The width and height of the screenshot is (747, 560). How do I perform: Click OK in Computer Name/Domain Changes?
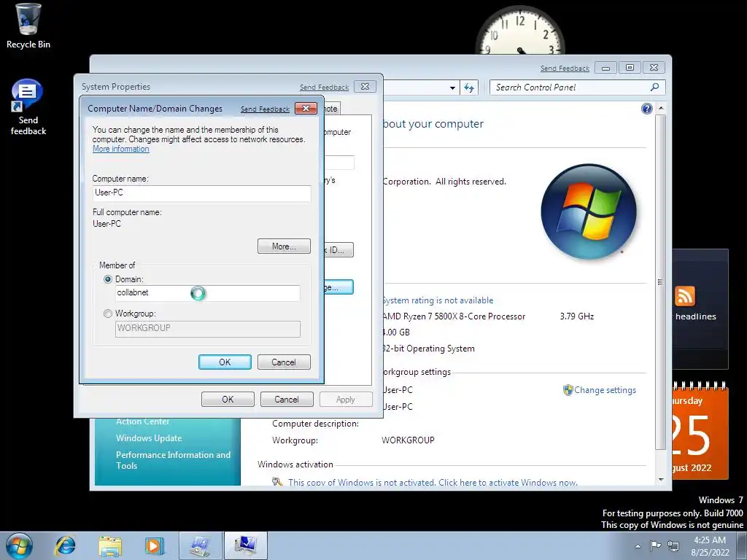(x=225, y=362)
